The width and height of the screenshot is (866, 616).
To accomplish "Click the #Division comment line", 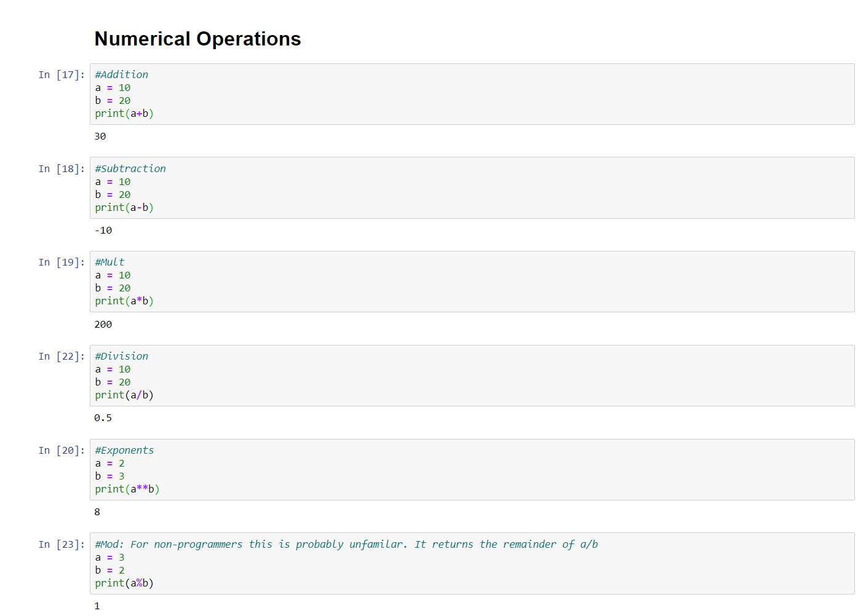I will (122, 356).
